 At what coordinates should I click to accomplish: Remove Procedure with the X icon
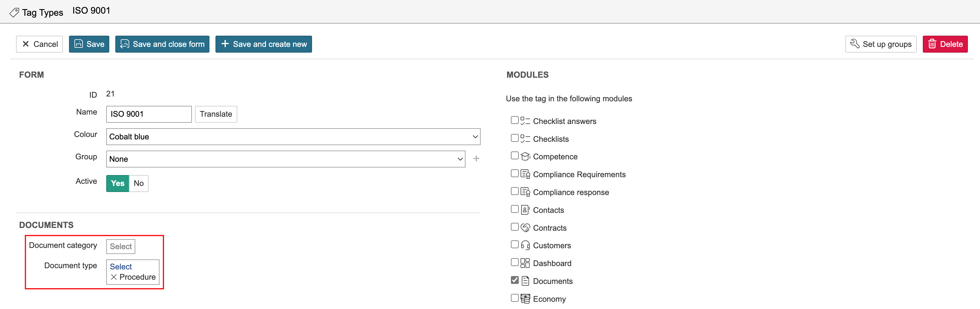coord(113,277)
